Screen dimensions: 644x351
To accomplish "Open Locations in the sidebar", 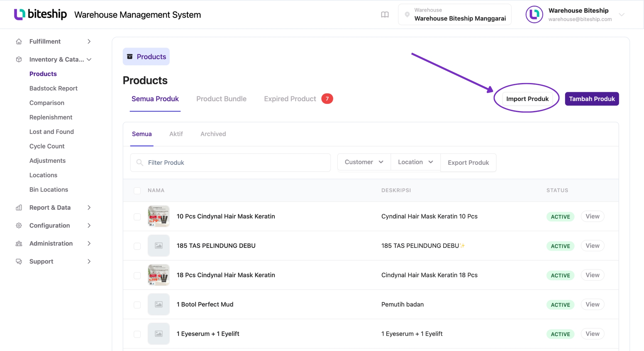I will click(x=43, y=175).
